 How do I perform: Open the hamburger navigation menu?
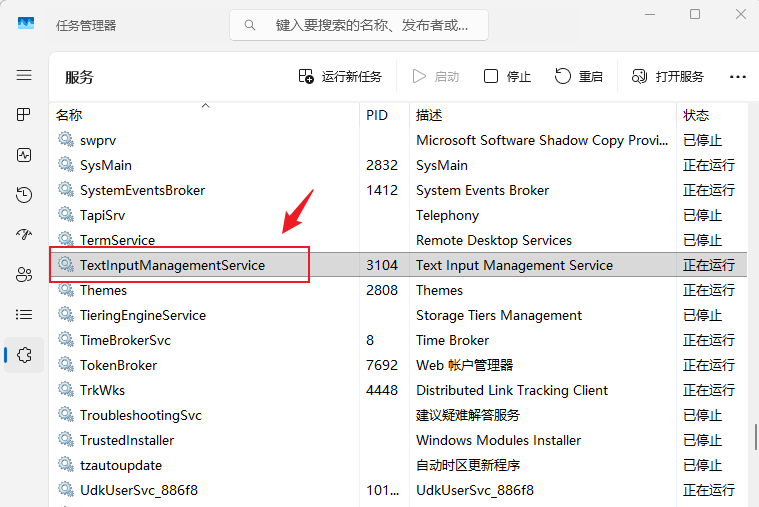pyautogui.click(x=24, y=75)
